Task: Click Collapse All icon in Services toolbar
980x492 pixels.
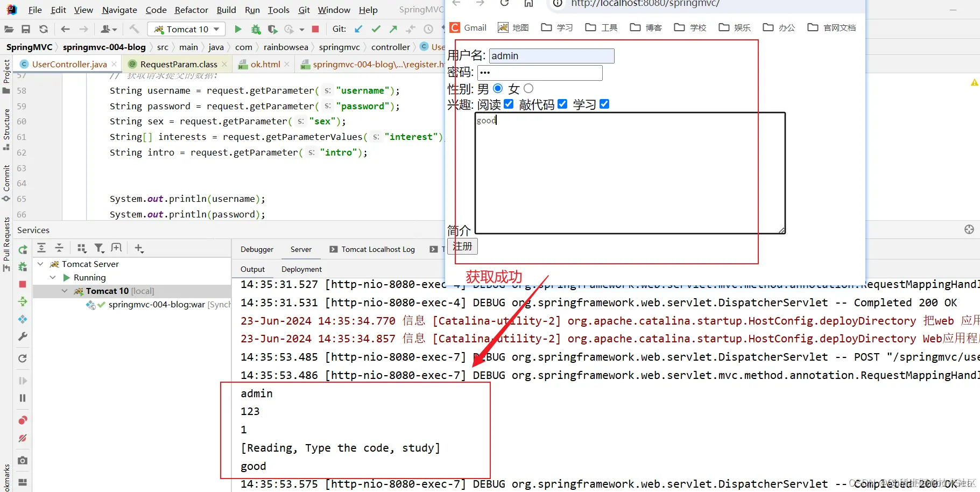Action: click(x=59, y=248)
